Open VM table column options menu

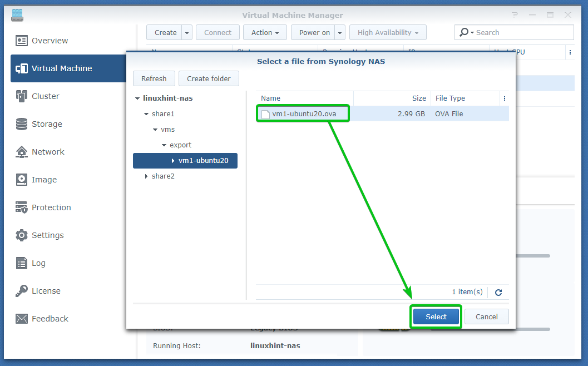pos(570,52)
